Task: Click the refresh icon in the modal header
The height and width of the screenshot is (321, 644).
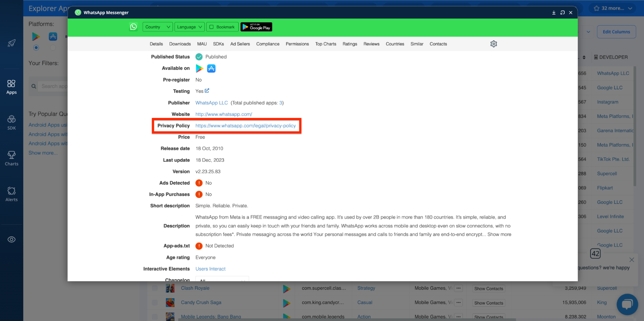Action: (x=562, y=13)
